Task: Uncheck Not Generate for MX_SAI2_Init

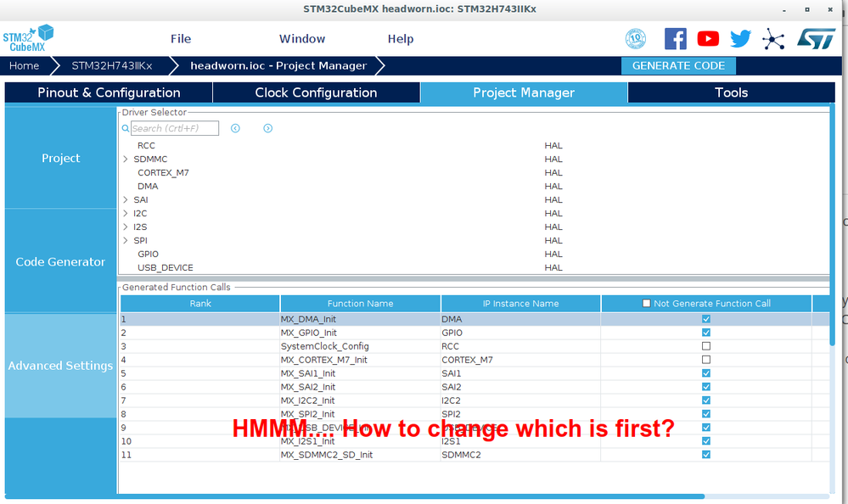Action: coord(706,387)
